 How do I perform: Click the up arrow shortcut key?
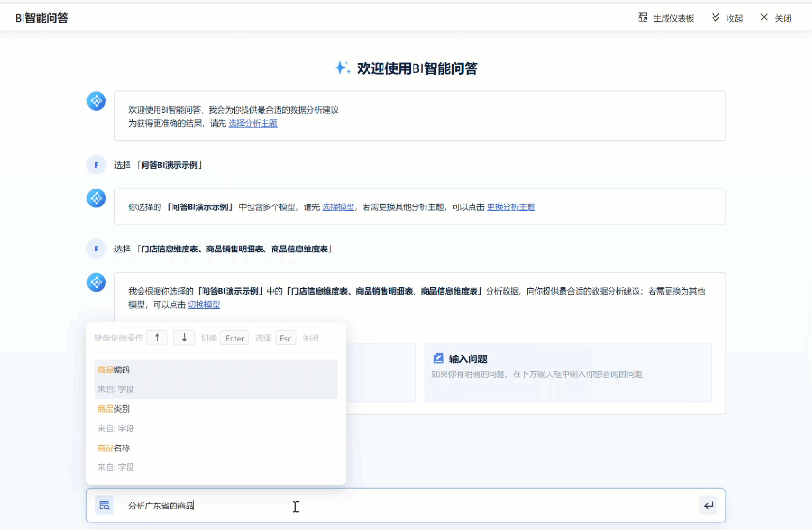(157, 338)
